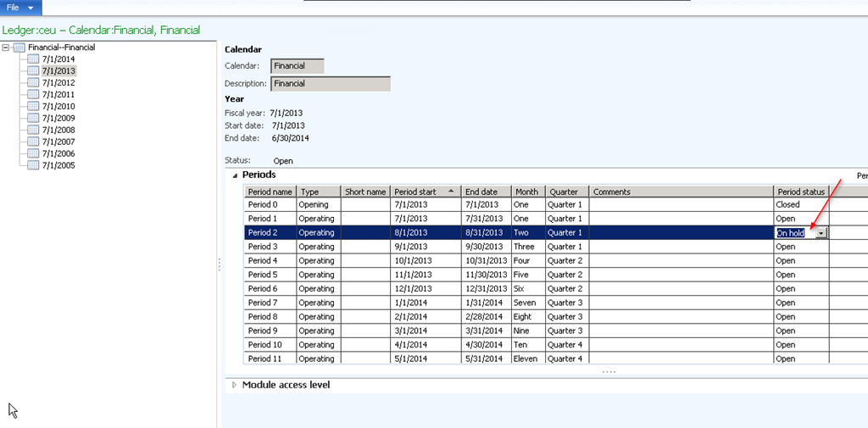Click the Period status column header

(x=801, y=192)
